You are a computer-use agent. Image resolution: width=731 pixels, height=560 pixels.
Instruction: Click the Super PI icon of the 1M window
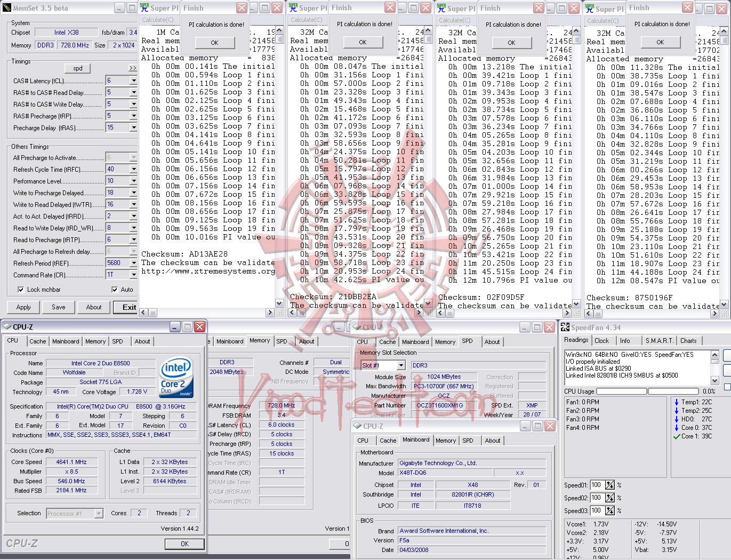[144, 8]
